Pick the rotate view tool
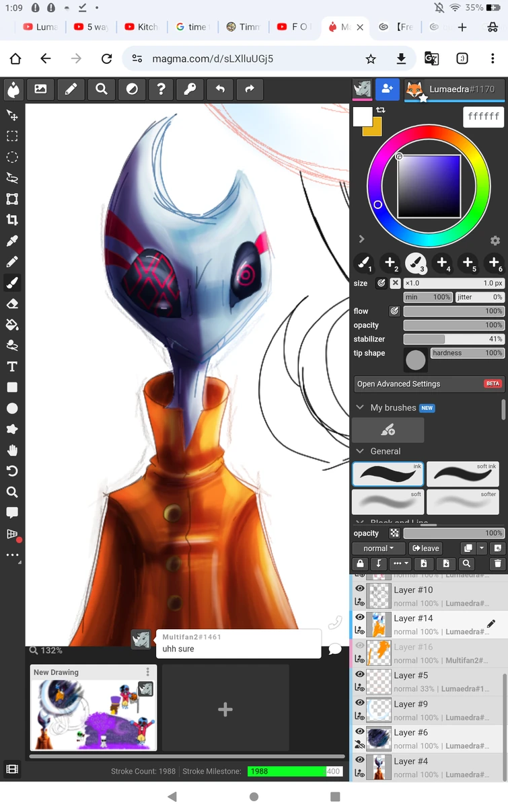This screenshot has width=508, height=812. [x=12, y=471]
